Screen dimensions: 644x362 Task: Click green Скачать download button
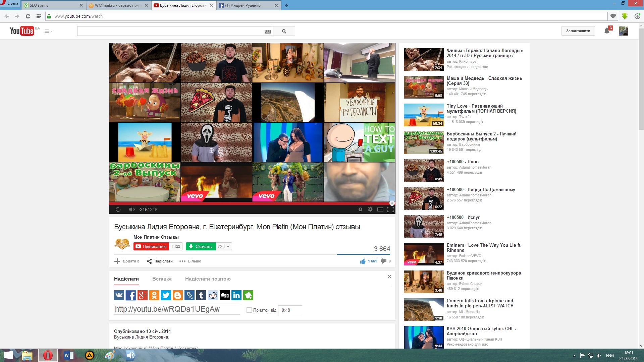click(x=201, y=246)
